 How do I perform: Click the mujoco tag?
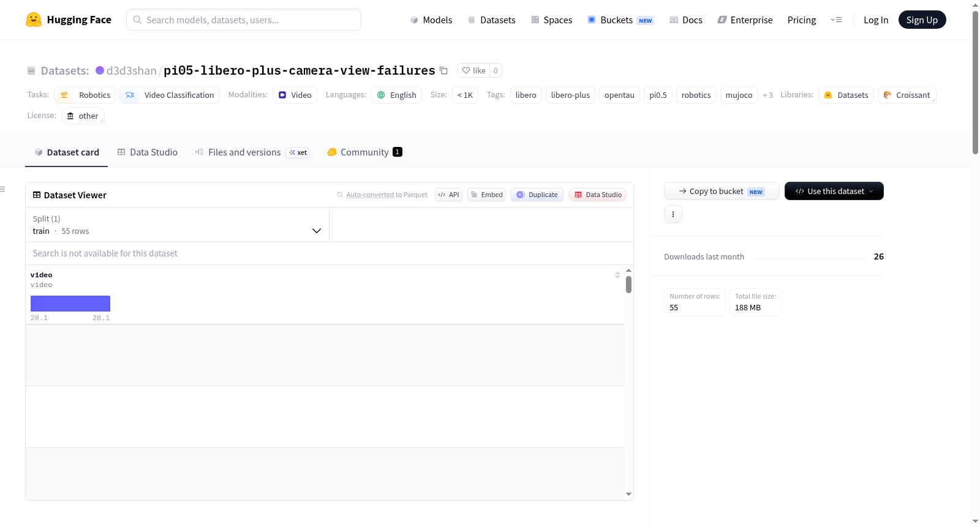[x=739, y=95]
